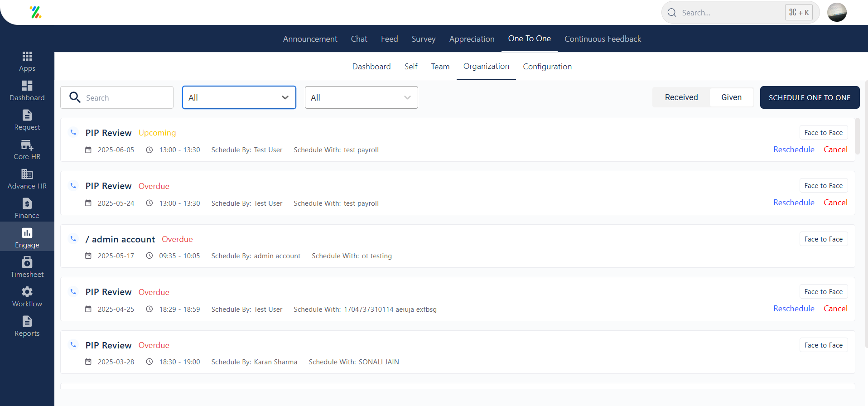Switch to the Received toggle
The height and width of the screenshot is (406, 868).
[681, 97]
